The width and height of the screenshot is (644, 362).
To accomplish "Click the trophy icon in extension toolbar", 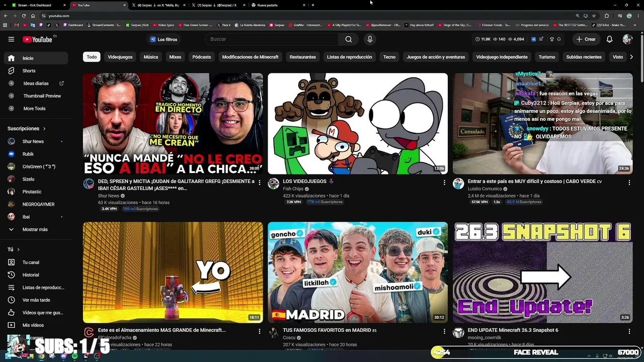I will pyautogui.click(x=551, y=39).
